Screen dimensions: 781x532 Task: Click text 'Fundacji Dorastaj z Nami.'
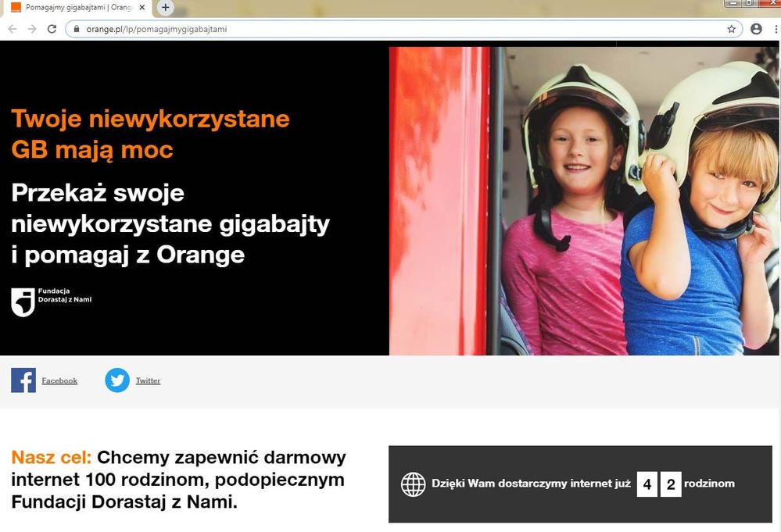pos(124,502)
